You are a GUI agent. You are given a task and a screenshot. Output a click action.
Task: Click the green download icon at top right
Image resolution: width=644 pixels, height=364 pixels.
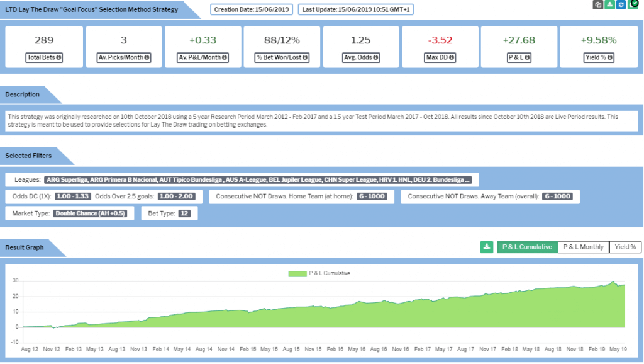(610, 4)
